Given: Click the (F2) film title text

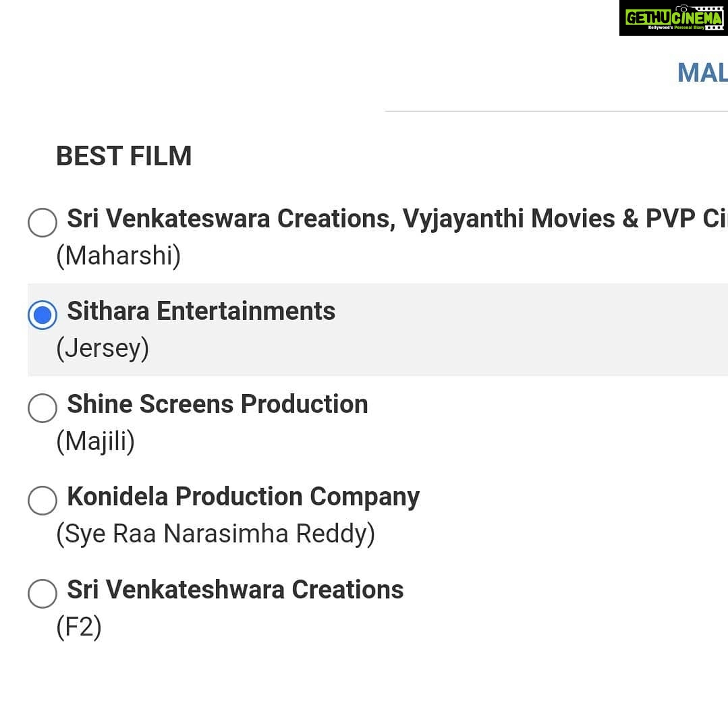Looking at the screenshot, I should point(79,627).
